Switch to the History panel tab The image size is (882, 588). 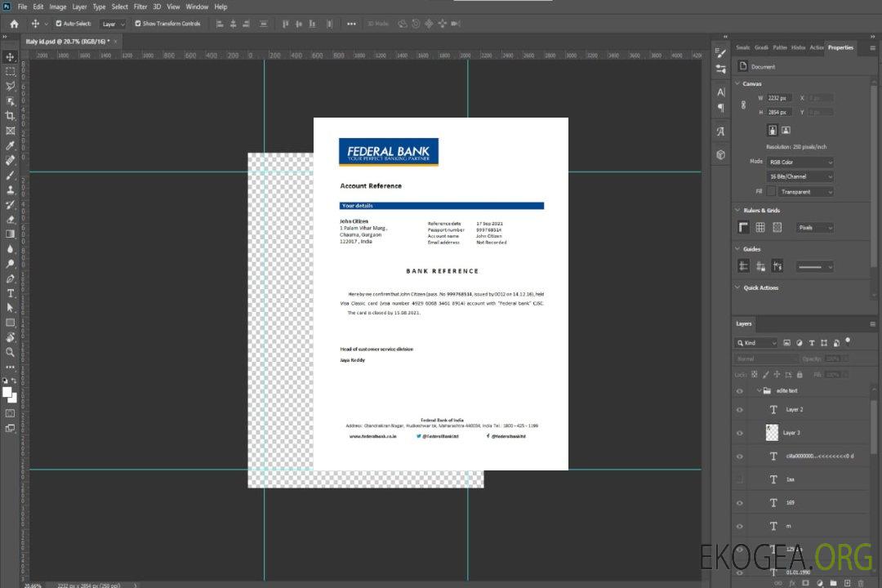click(799, 47)
